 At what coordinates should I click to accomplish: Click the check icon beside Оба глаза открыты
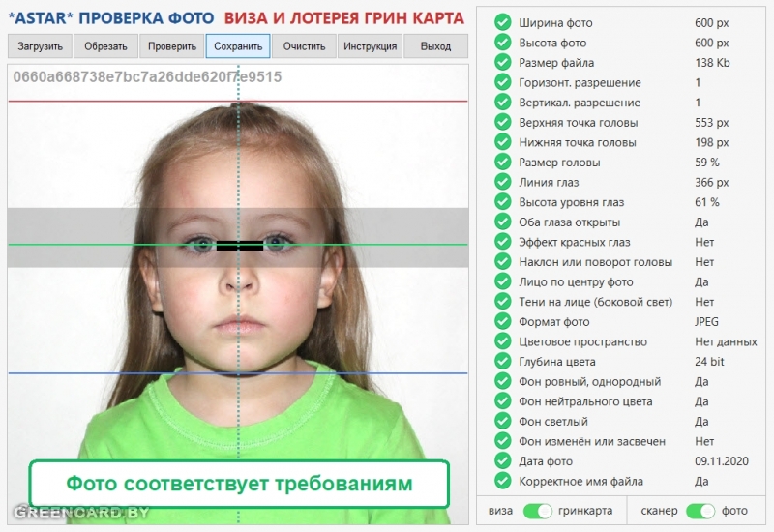click(502, 222)
